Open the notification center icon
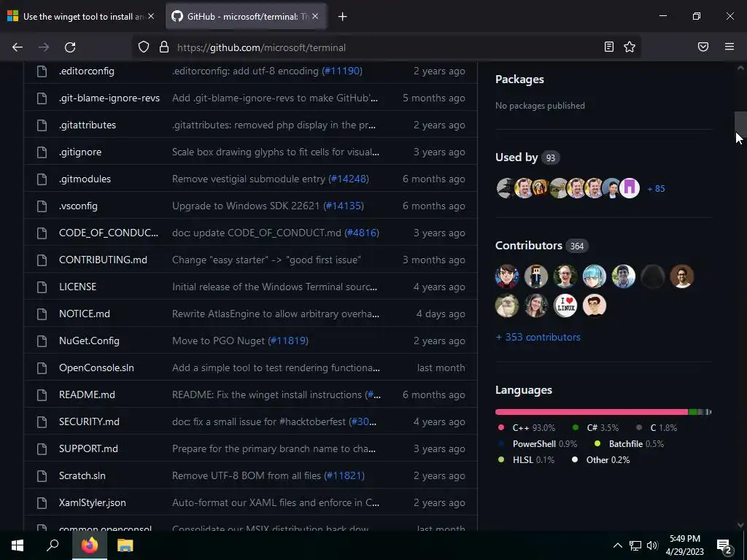The height and width of the screenshot is (560, 747). tap(724, 546)
